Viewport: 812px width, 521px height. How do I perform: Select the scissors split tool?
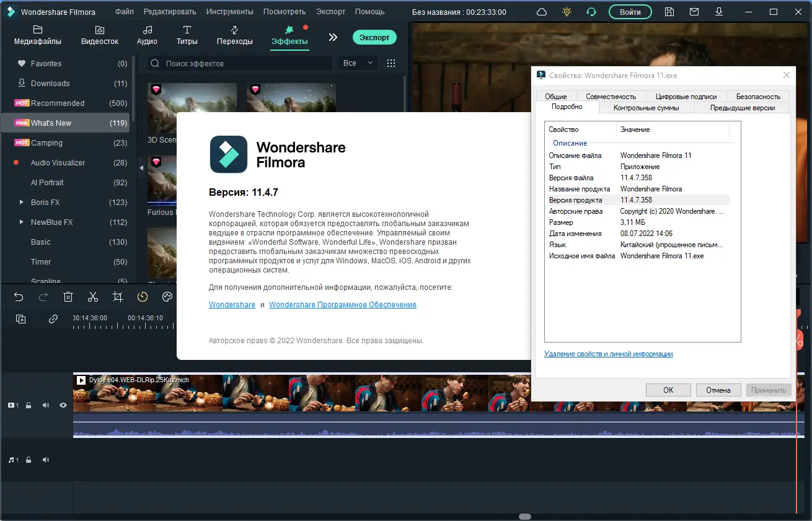pos(93,297)
